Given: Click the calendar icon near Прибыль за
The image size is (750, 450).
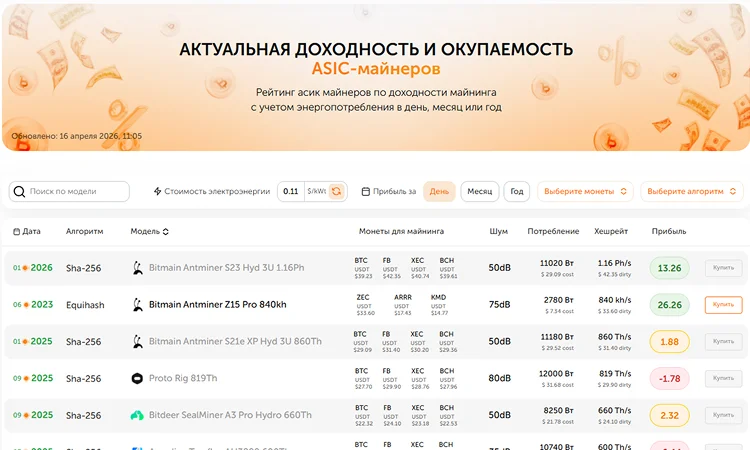Looking at the screenshot, I should click(x=365, y=191).
